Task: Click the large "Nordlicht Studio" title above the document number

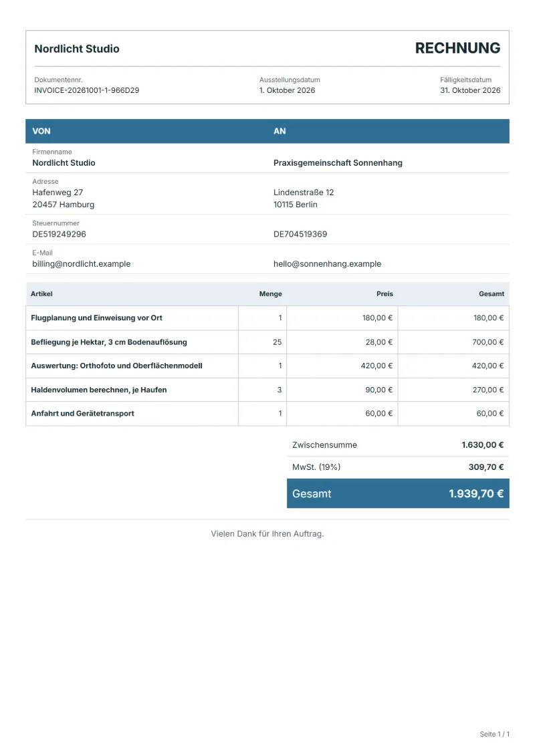Action: coord(77,49)
